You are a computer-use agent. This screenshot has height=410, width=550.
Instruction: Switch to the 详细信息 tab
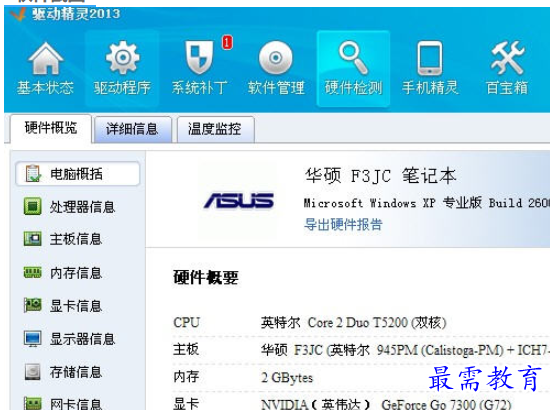133,129
